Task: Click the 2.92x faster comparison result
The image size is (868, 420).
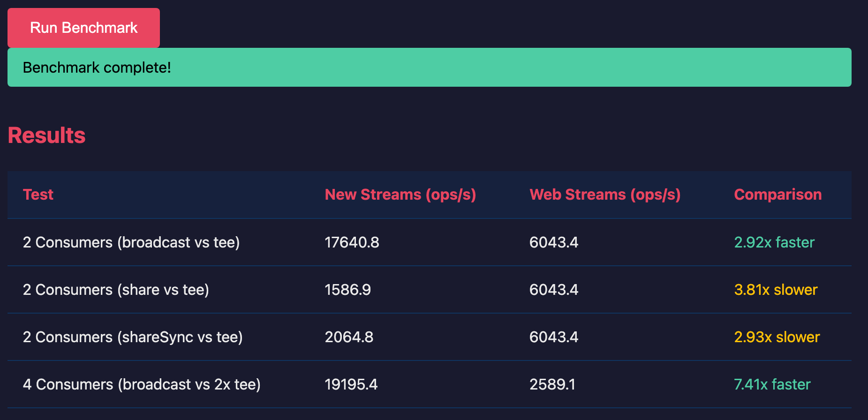Action: tap(774, 242)
